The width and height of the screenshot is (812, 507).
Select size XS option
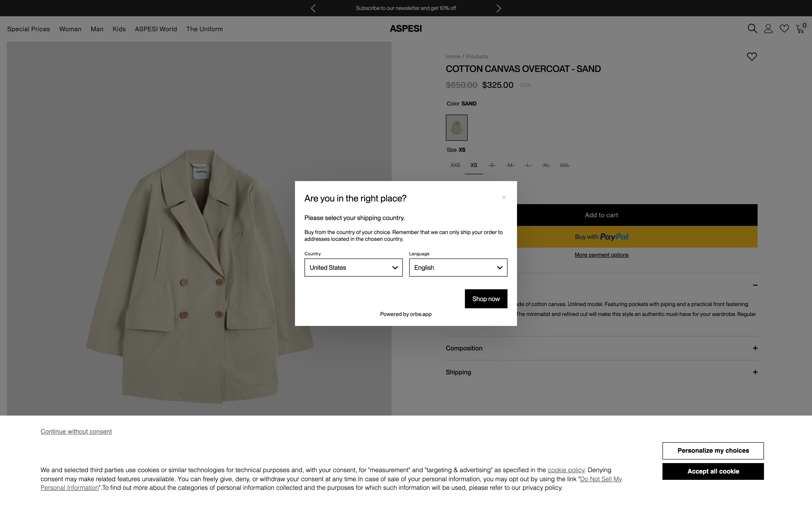(x=474, y=165)
